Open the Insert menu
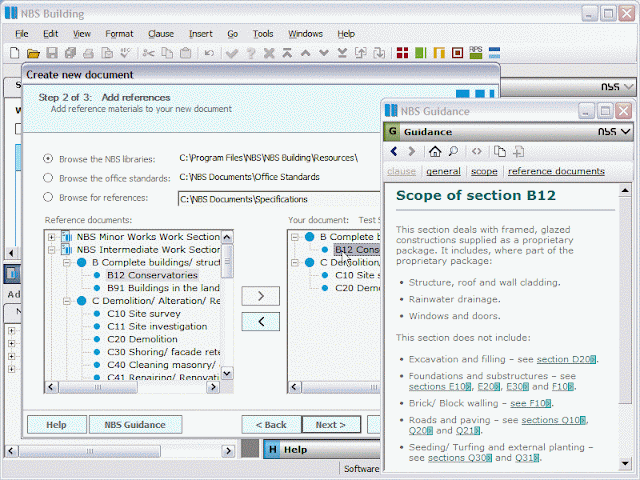 [x=200, y=34]
